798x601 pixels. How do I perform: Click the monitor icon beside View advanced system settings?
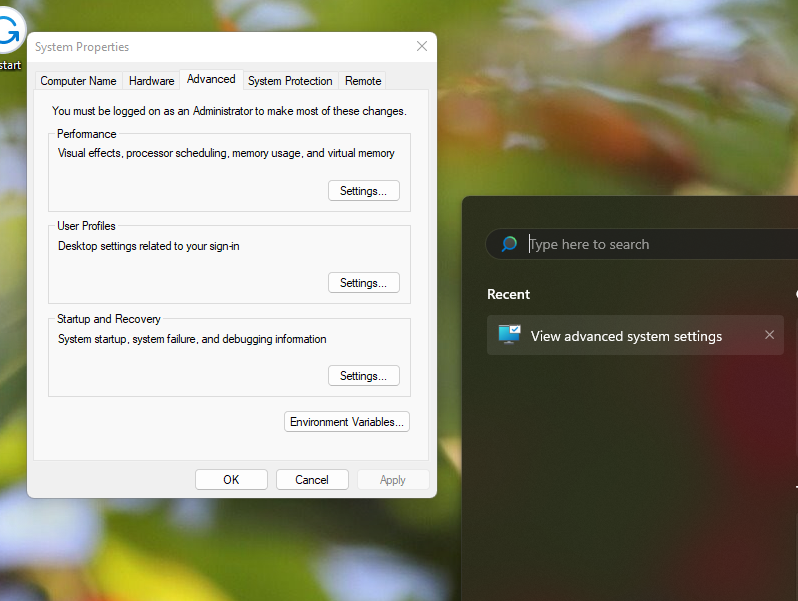click(x=509, y=335)
